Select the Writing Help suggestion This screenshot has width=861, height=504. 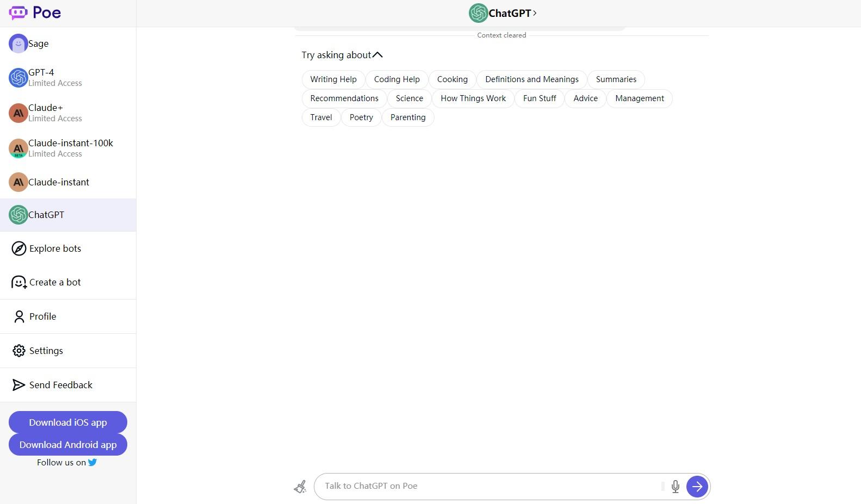point(333,79)
